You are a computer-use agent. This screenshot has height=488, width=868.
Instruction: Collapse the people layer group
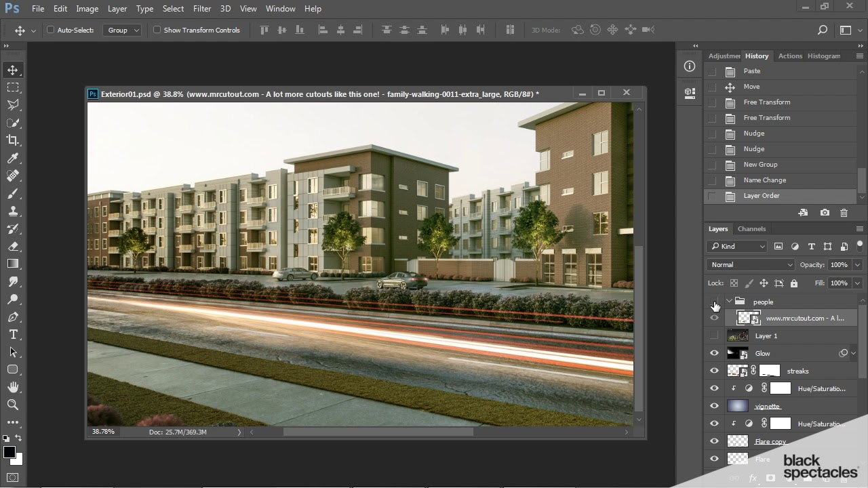729,302
